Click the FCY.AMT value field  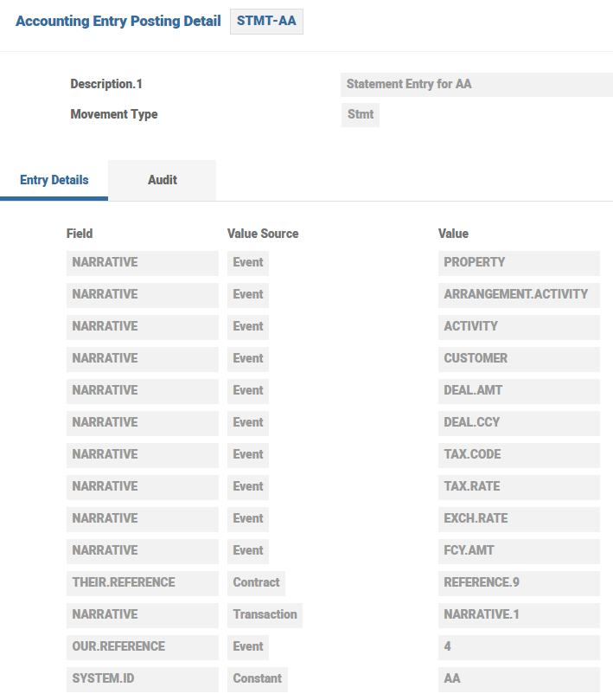pyautogui.click(x=519, y=551)
